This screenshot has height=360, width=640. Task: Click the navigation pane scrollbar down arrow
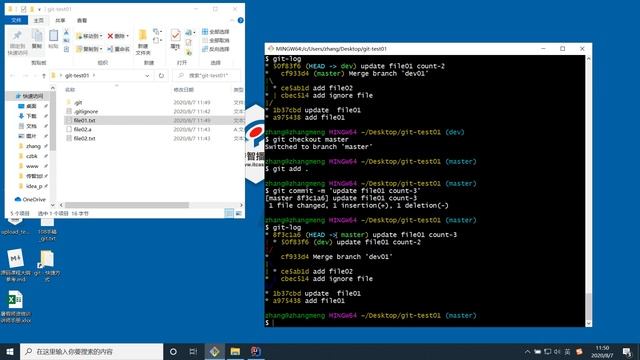click(53, 205)
